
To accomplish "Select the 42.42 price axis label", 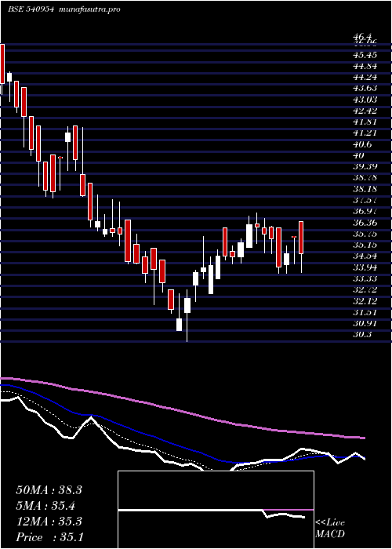I will pyautogui.click(x=365, y=111).
